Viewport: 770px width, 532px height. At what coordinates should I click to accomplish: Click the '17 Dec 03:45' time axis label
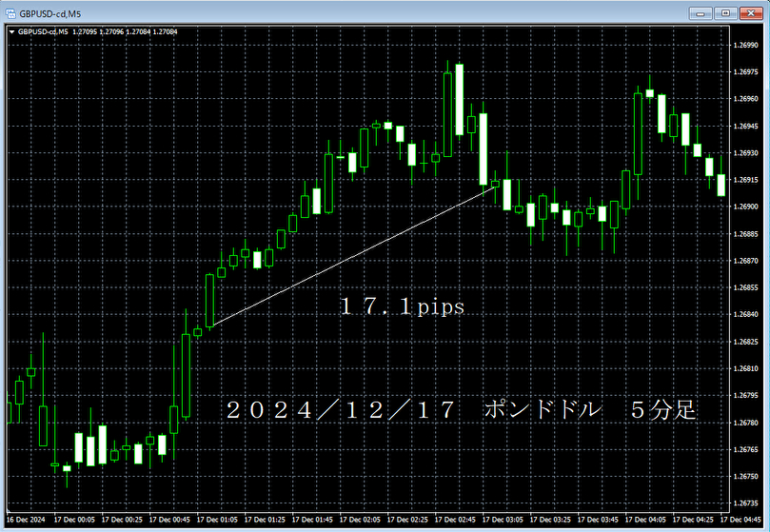click(598, 520)
